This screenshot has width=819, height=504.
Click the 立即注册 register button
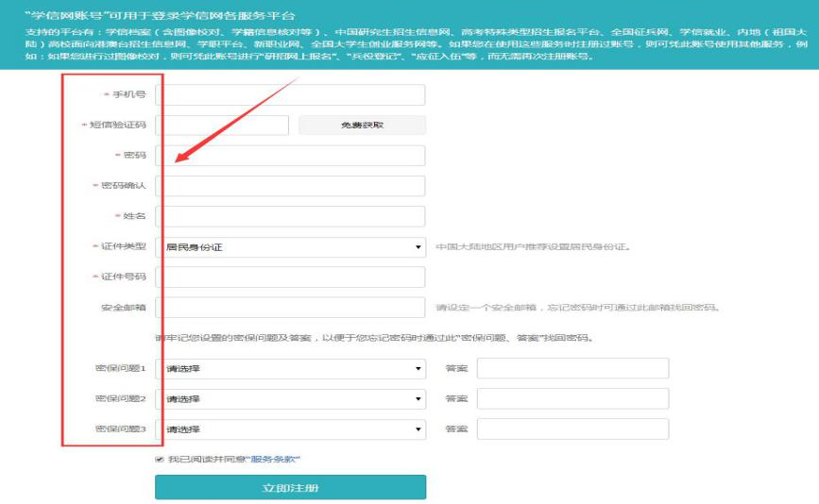(x=290, y=488)
